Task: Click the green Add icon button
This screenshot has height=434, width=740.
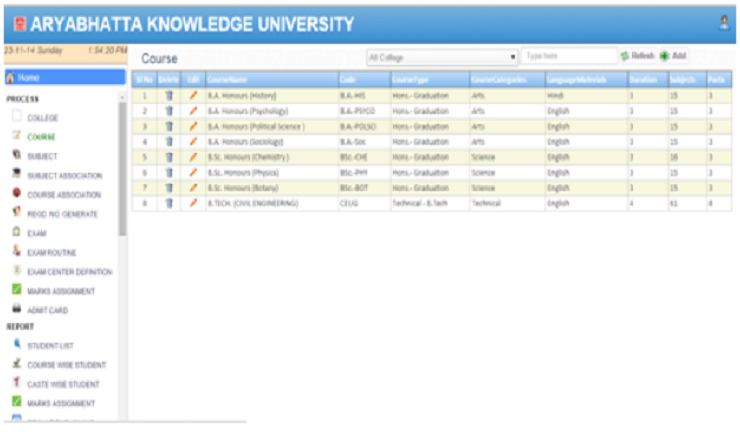Action: 664,57
